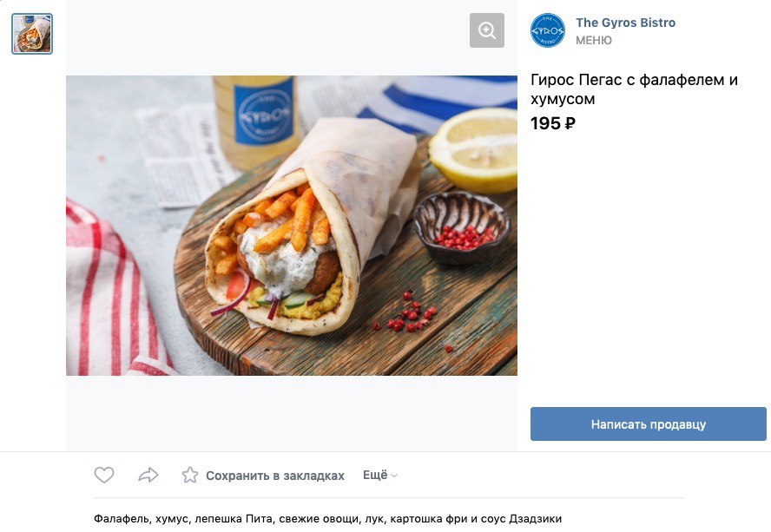Share the product using the arrow icon
Viewport: 771px width, 532px height.
[148, 475]
